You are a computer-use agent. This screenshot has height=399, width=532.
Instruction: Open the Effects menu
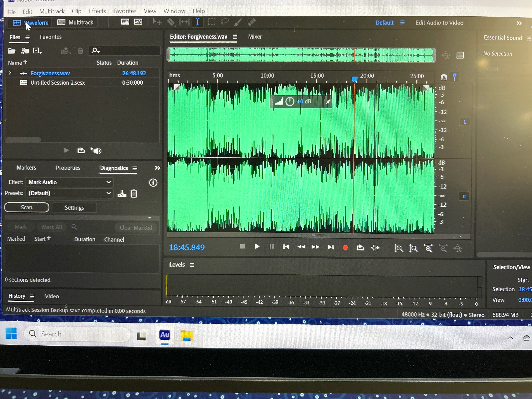pyautogui.click(x=97, y=11)
